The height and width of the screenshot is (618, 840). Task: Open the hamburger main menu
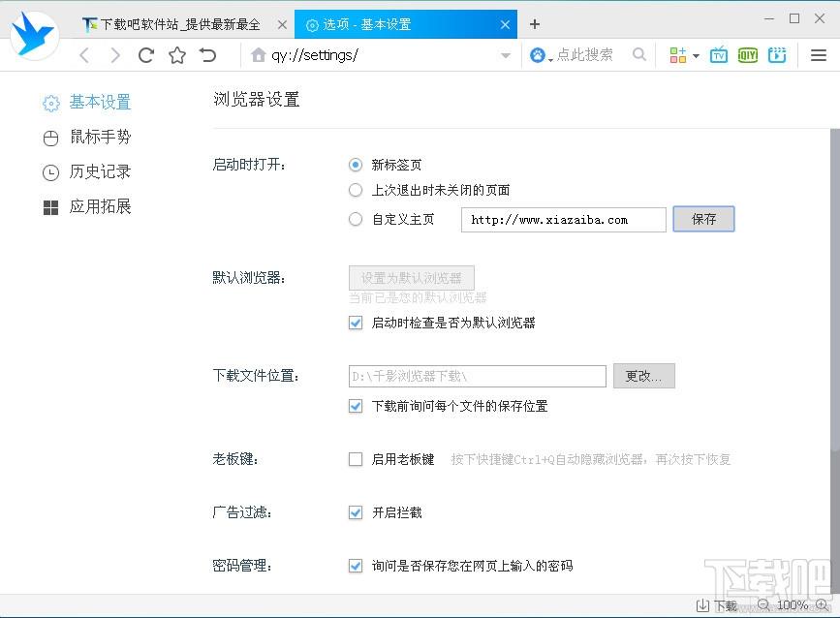coord(818,55)
